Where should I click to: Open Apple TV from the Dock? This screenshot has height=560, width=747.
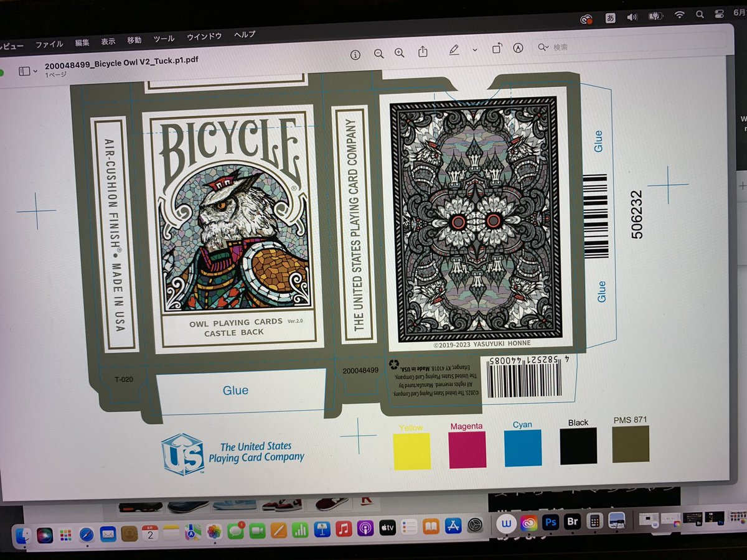point(387,528)
